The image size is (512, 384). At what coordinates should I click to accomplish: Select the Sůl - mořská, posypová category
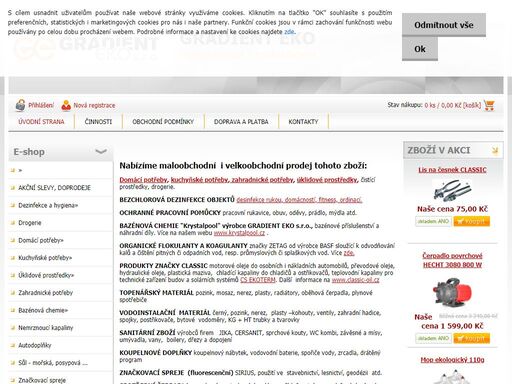pyautogui.click(x=53, y=363)
